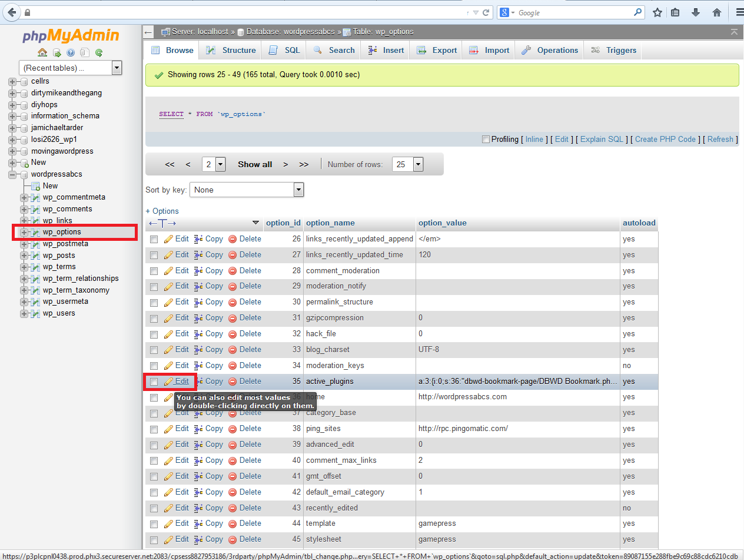Click the log out icon in sidebar
This screenshot has height=560, width=744.
[57, 53]
